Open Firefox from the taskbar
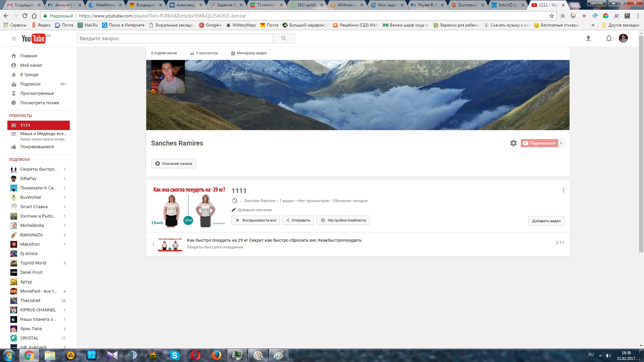Screen dimensions: 644x362 216,355
